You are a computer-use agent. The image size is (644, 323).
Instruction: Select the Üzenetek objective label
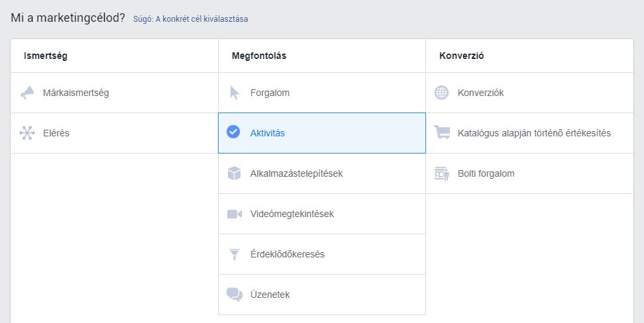(270, 295)
